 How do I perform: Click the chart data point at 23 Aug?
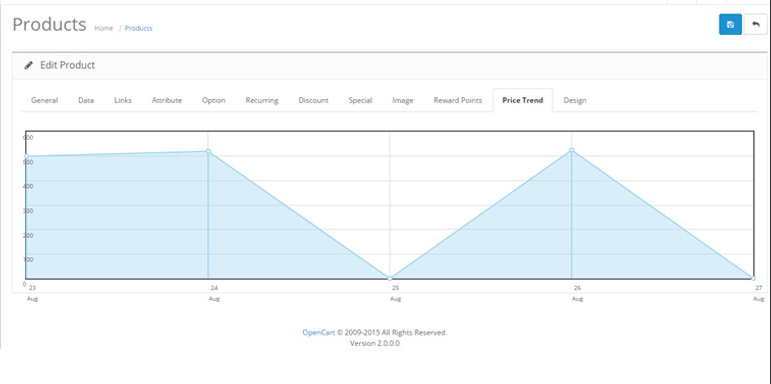26,156
